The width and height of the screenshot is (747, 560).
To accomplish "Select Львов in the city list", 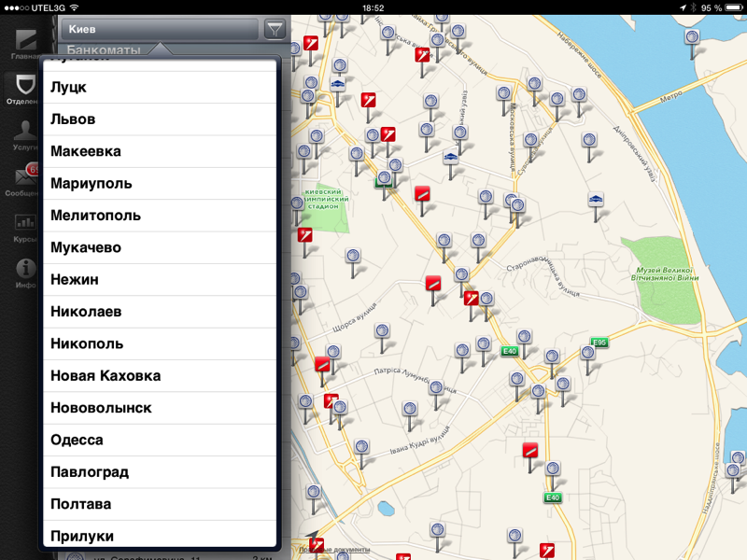I will coord(160,119).
